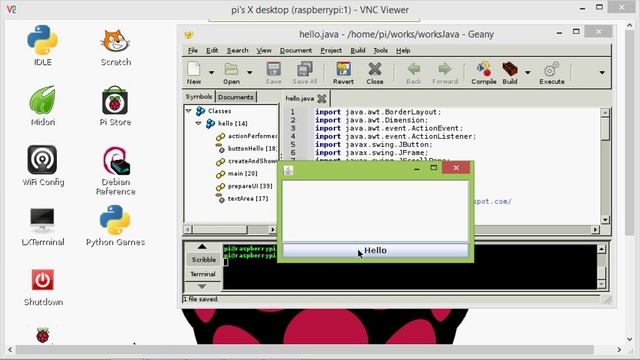640x360 pixels.
Task: Click the raspberry icon below Shutdown
Action: tap(42, 336)
